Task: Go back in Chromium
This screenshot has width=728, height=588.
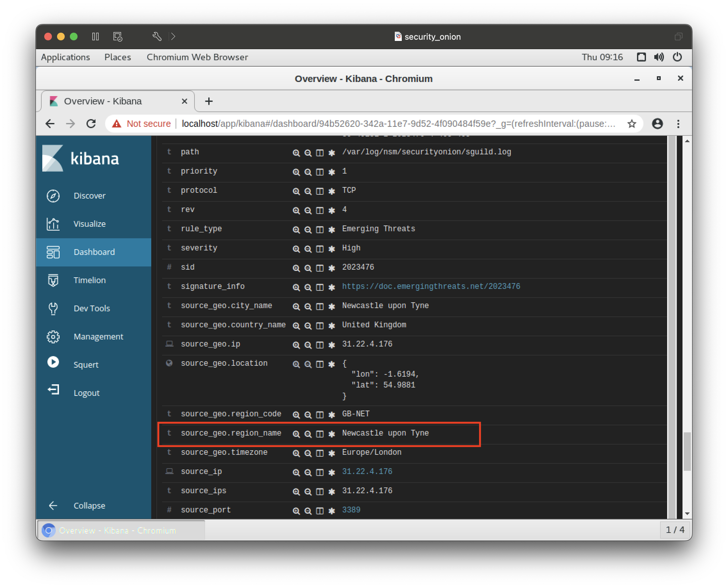Action: [50, 124]
